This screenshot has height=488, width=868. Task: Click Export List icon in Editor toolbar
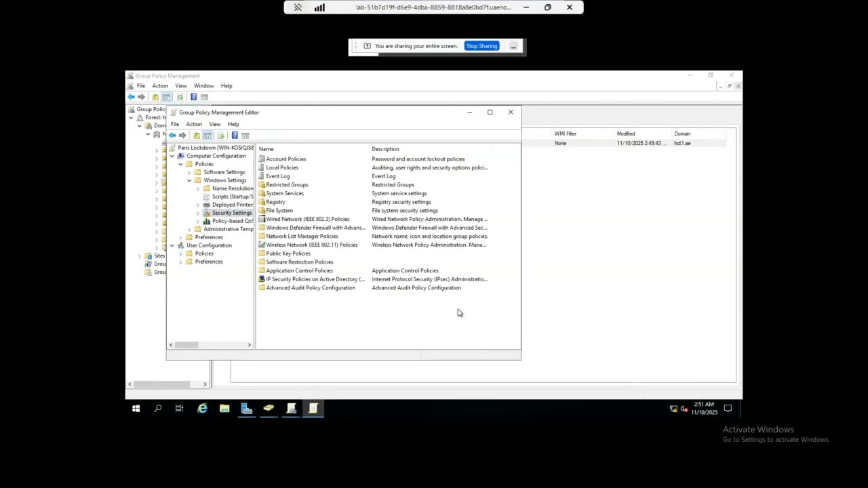[221, 136]
